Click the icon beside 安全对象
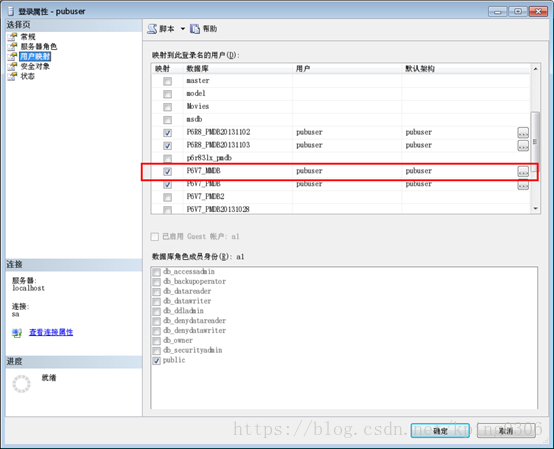554x449 pixels. [x=12, y=66]
